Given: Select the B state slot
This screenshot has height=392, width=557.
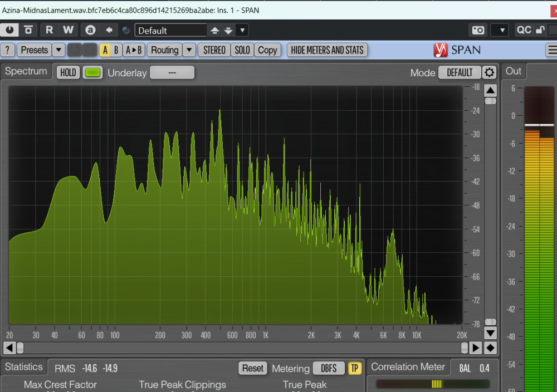Looking at the screenshot, I should [x=116, y=50].
